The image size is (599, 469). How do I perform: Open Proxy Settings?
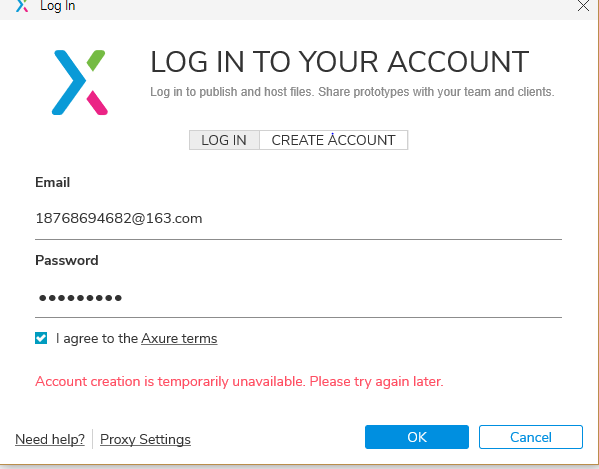[x=145, y=439]
